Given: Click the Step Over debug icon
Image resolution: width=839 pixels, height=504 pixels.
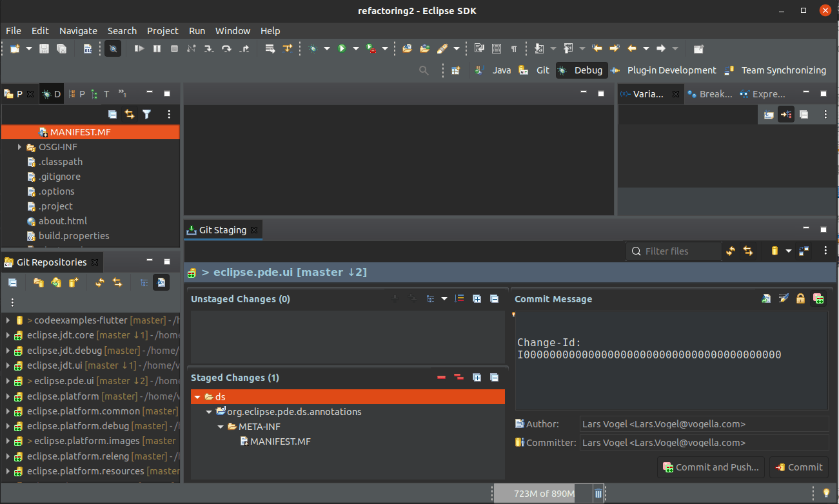Looking at the screenshot, I should (x=225, y=48).
